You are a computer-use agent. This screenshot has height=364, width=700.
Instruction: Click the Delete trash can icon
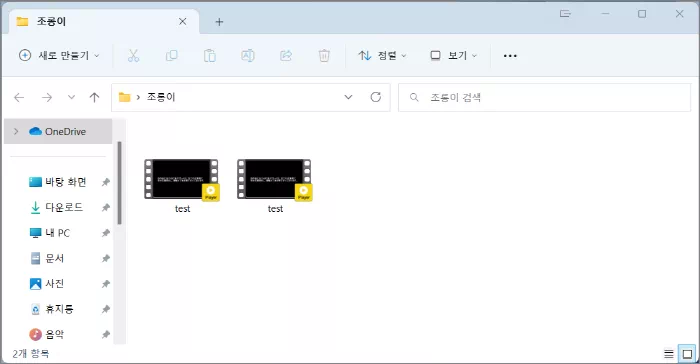point(324,56)
